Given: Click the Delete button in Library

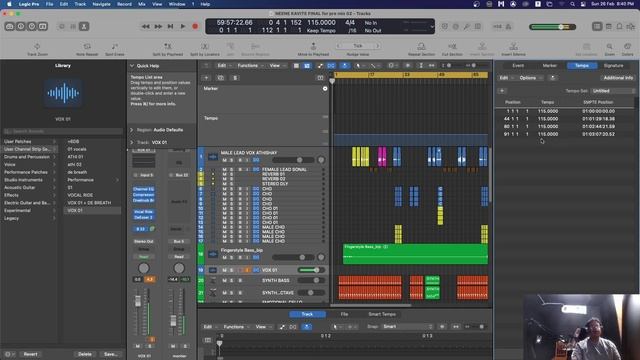Looking at the screenshot, I should coord(84,354).
